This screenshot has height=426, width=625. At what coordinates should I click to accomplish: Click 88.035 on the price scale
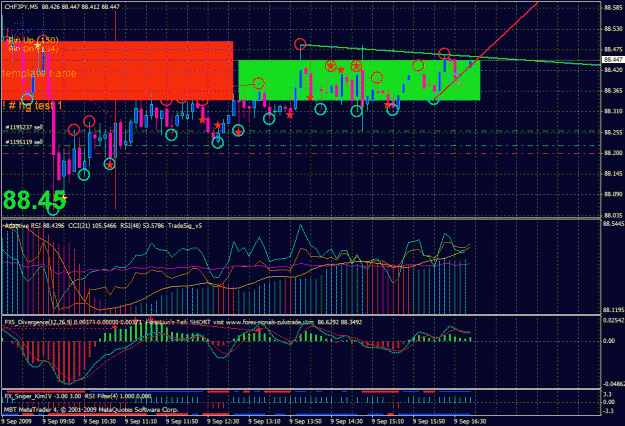613,215
